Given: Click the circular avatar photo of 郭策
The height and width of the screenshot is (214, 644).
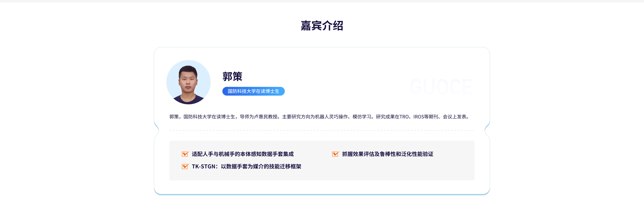Looking at the screenshot, I should [188, 82].
